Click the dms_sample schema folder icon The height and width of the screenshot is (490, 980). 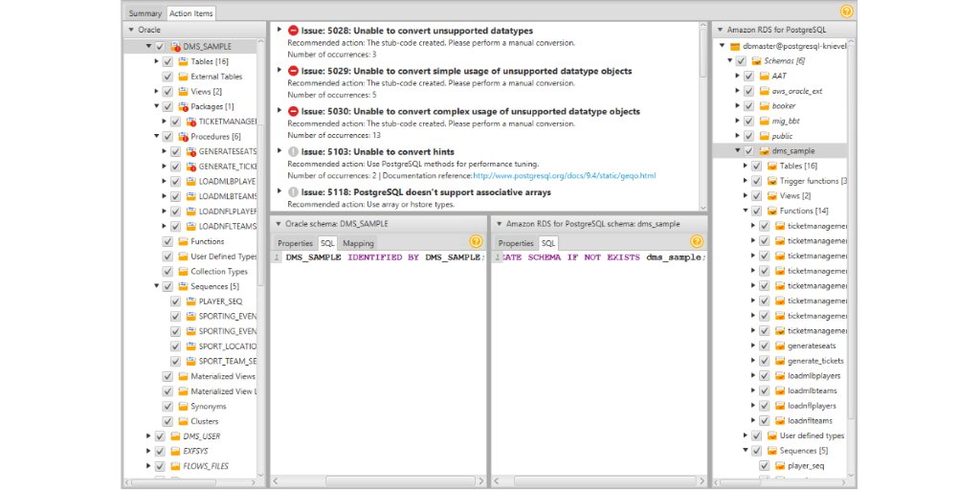point(765,150)
